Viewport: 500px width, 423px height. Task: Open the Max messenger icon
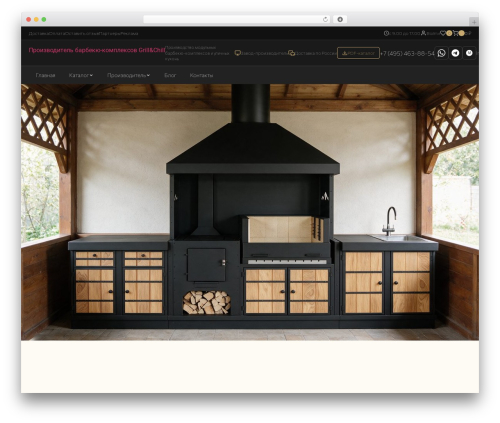pos(469,53)
